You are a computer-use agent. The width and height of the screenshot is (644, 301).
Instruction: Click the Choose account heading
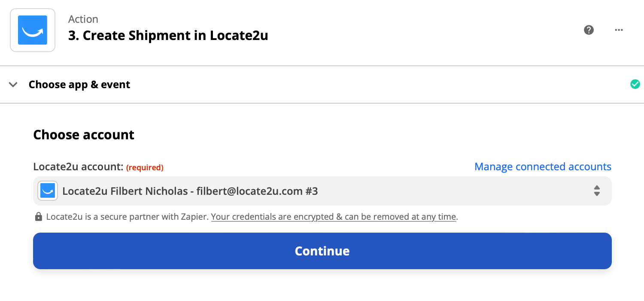(84, 135)
